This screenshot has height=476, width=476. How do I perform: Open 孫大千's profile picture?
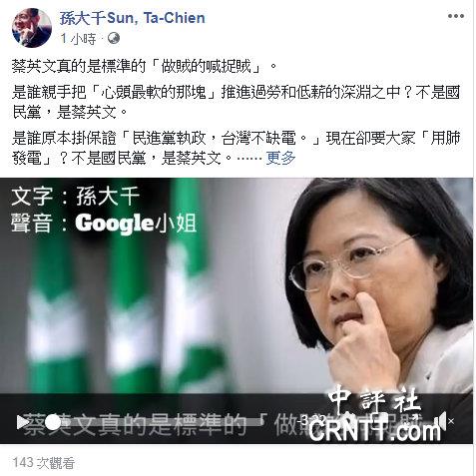click(32, 28)
